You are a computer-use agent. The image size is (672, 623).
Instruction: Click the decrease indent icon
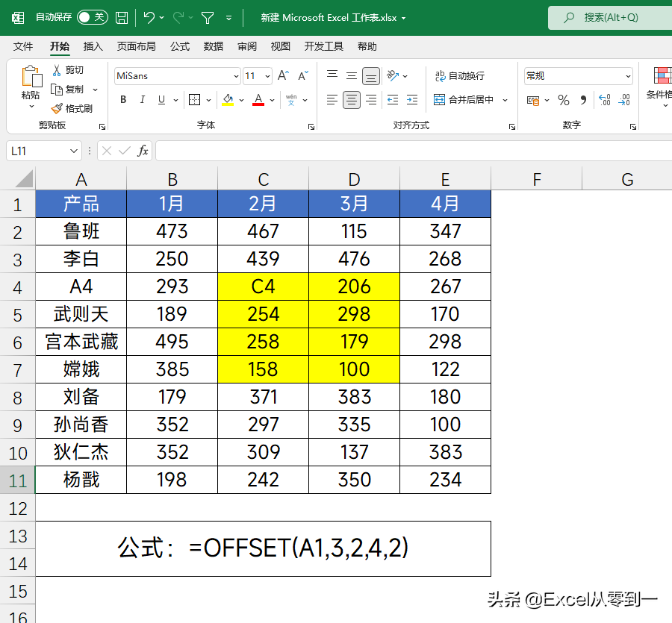tap(393, 100)
